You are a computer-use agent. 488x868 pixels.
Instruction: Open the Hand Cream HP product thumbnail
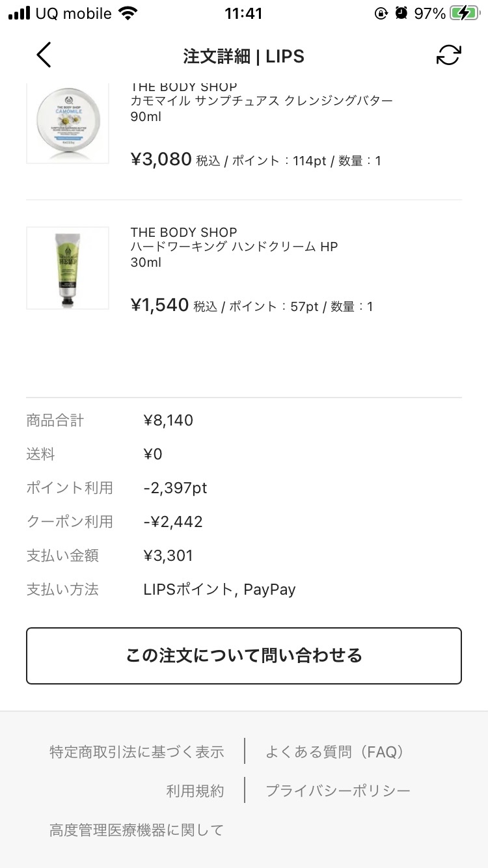(x=68, y=268)
